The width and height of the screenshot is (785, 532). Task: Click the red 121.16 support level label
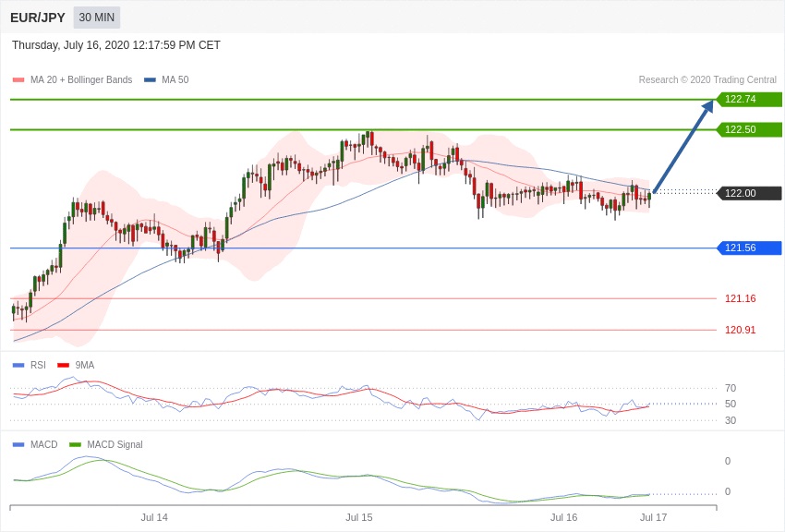(x=740, y=299)
